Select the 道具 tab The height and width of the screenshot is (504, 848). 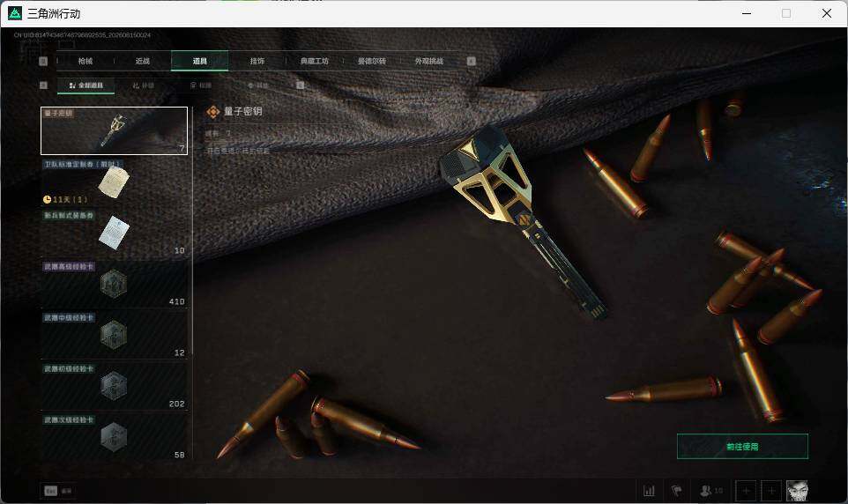coord(199,61)
